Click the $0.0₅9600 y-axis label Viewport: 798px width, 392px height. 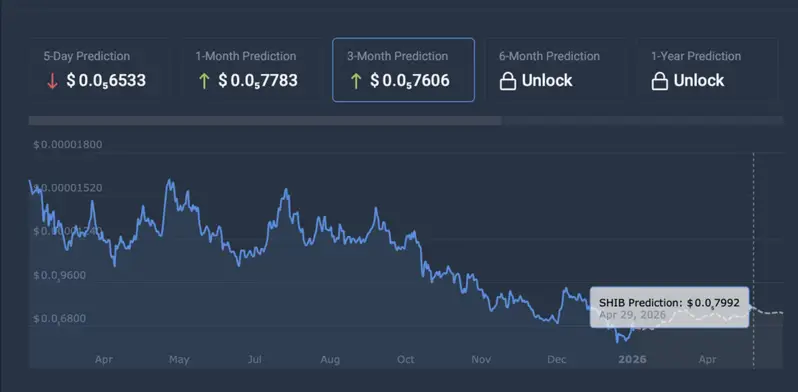coord(60,275)
